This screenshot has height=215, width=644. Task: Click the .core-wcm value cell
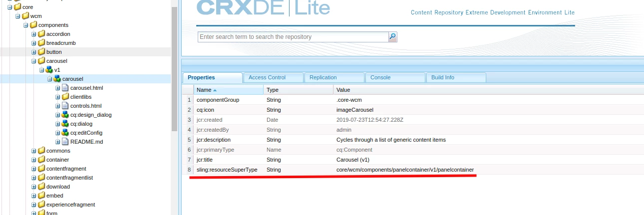(x=349, y=100)
